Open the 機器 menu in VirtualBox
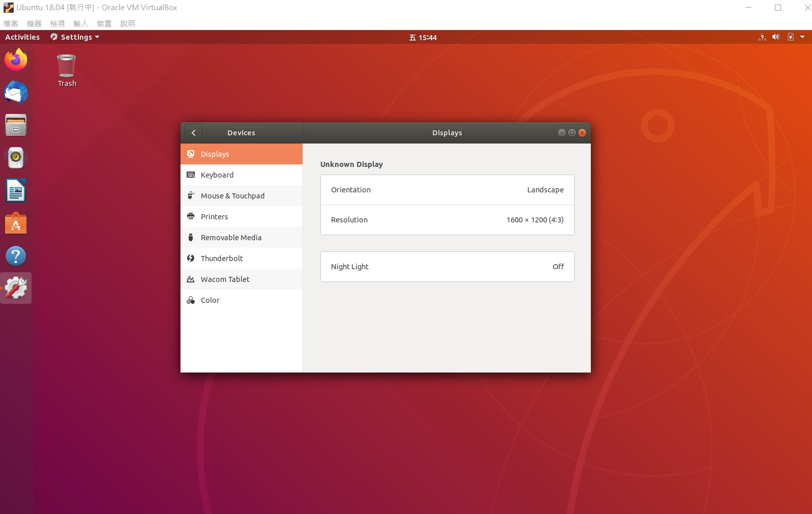This screenshot has width=812, height=514. [x=34, y=23]
